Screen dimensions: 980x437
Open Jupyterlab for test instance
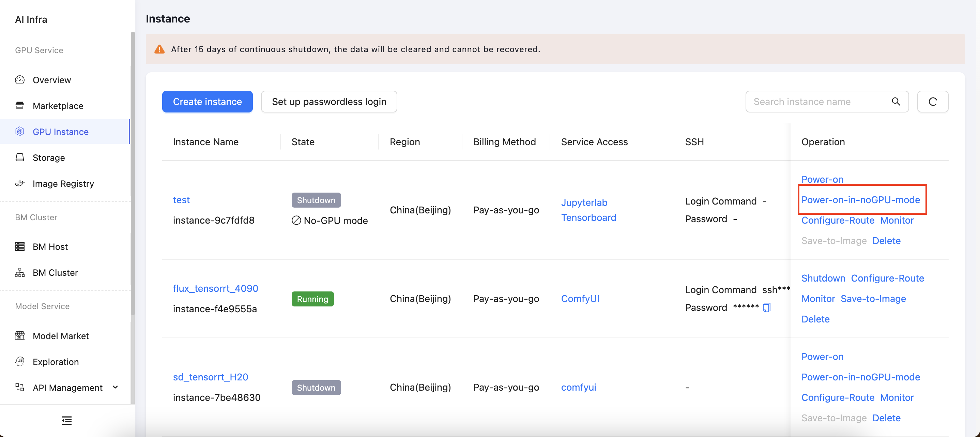tap(584, 202)
